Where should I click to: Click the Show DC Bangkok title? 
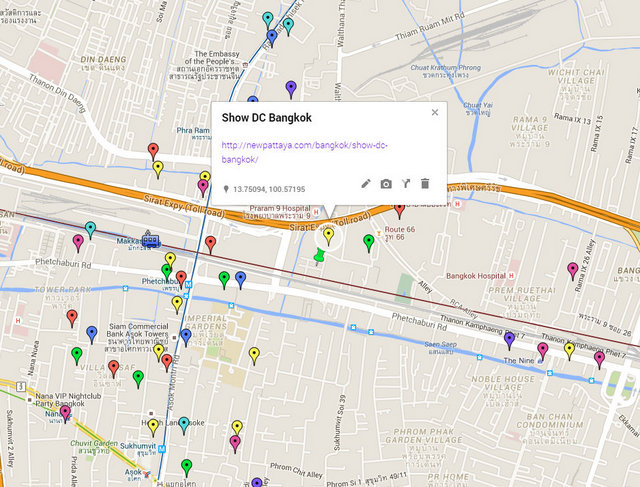(267, 118)
